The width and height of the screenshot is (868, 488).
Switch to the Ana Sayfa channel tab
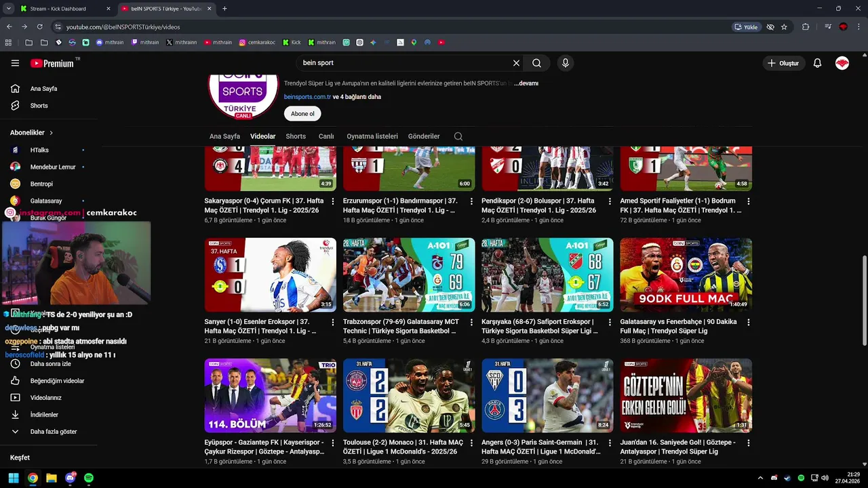pyautogui.click(x=224, y=136)
